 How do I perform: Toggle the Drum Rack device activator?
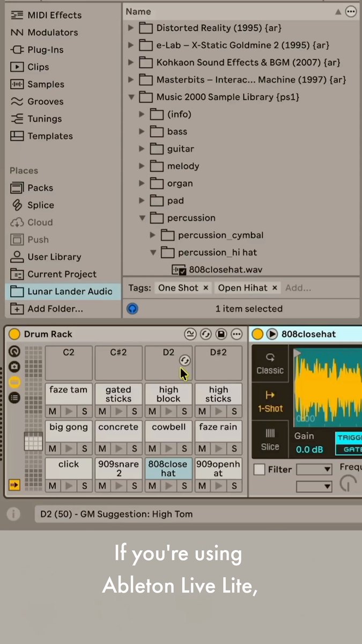tap(14, 334)
